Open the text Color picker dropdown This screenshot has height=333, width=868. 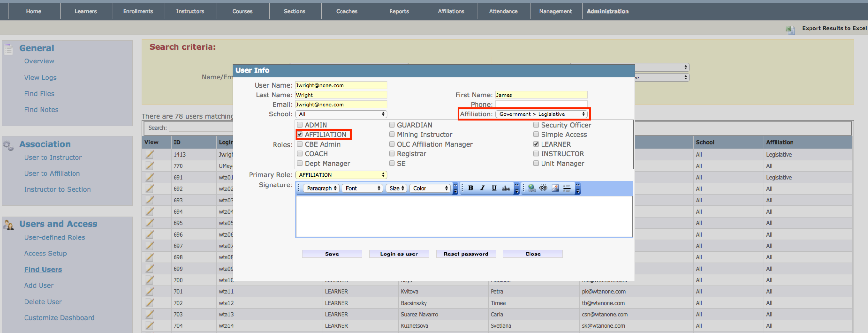click(430, 188)
